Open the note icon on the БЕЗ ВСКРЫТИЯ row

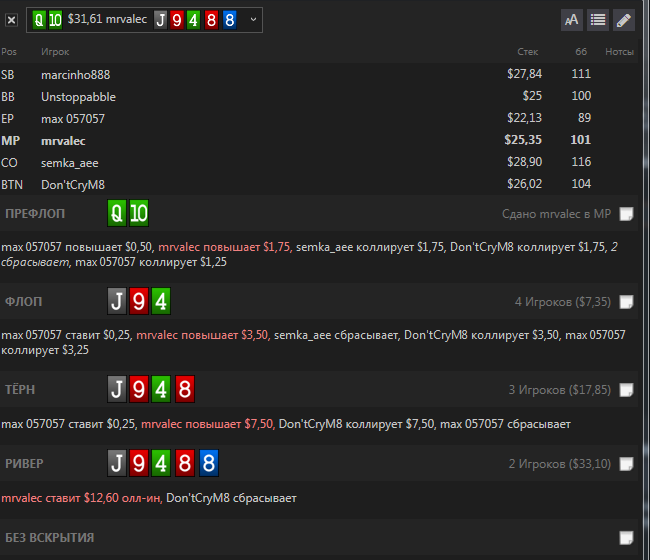626,538
